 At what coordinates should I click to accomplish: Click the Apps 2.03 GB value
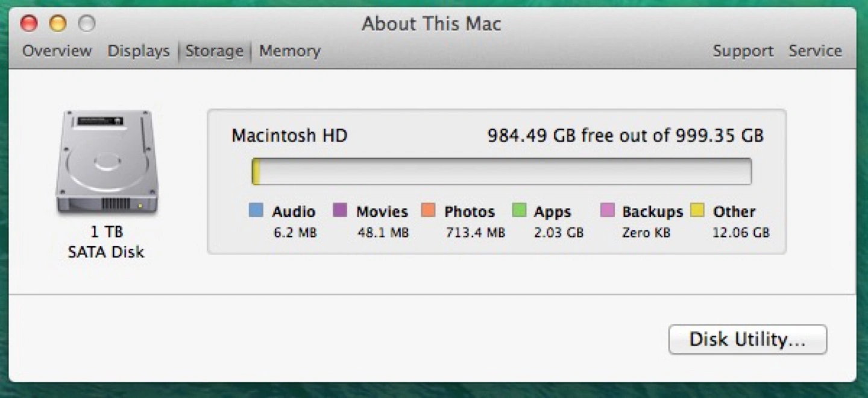(x=559, y=233)
